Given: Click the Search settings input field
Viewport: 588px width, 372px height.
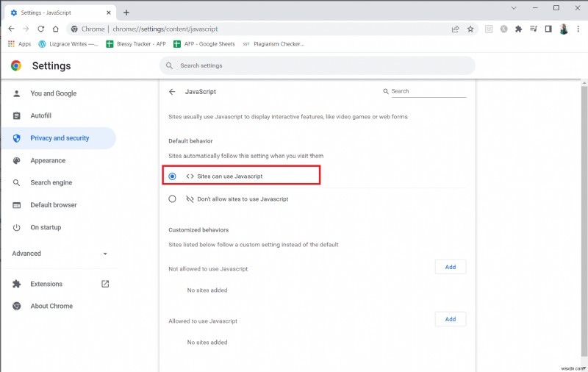Looking at the screenshot, I should 316,65.
